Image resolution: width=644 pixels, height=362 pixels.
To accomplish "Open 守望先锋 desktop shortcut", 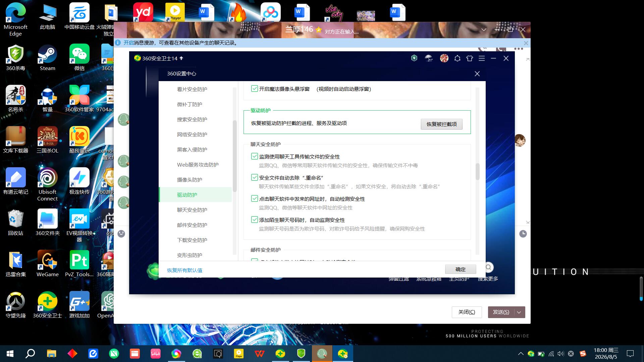I will tap(15, 305).
